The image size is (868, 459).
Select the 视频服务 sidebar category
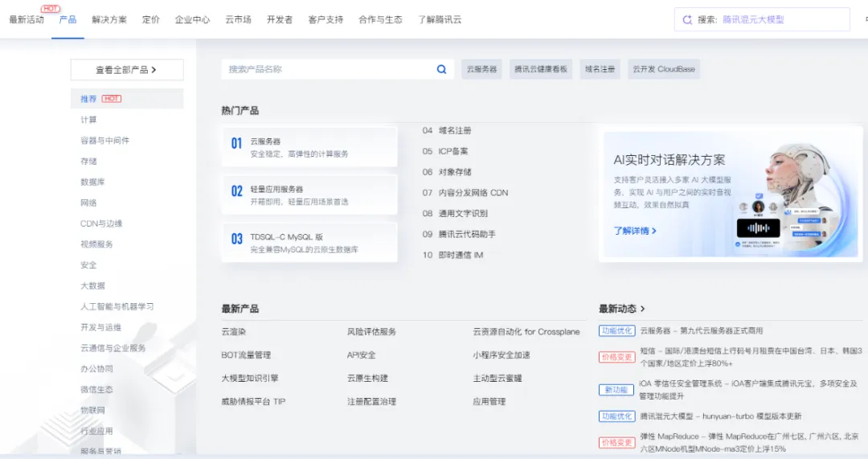96,244
